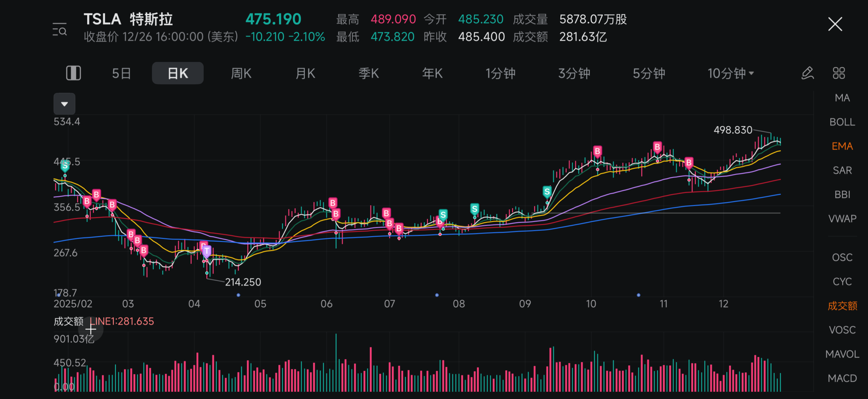The width and height of the screenshot is (868, 399).
Task: Click the green S marker near 09
Action: pyautogui.click(x=547, y=192)
